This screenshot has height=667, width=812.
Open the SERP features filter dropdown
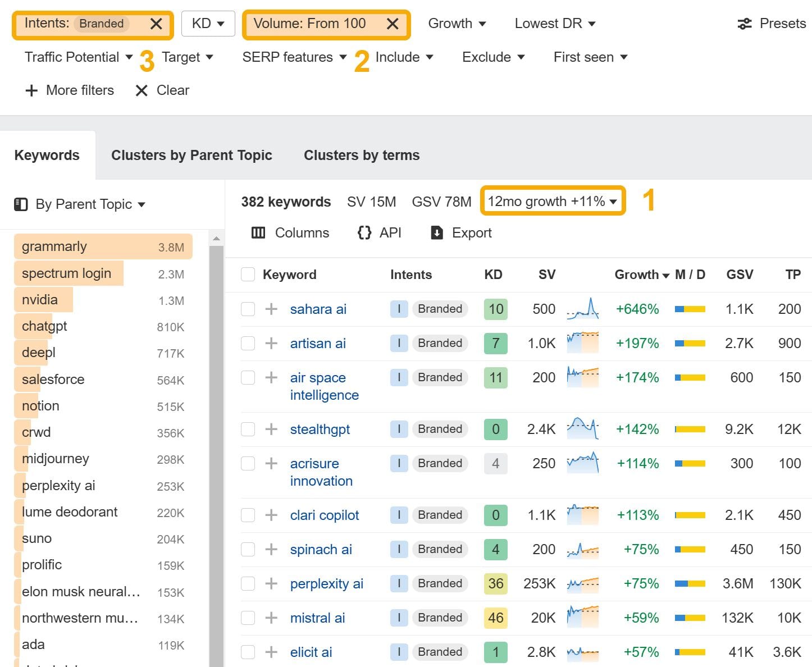tap(294, 57)
